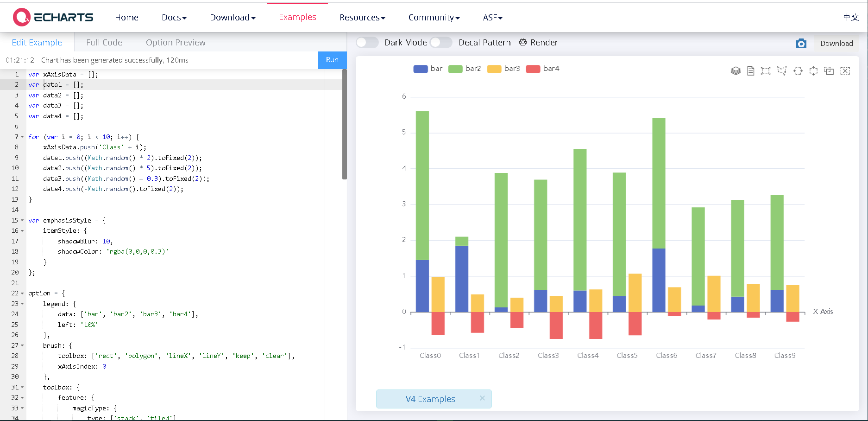Select the vertical lineY brush tool
Viewport: 868px width, 421px height.
813,71
